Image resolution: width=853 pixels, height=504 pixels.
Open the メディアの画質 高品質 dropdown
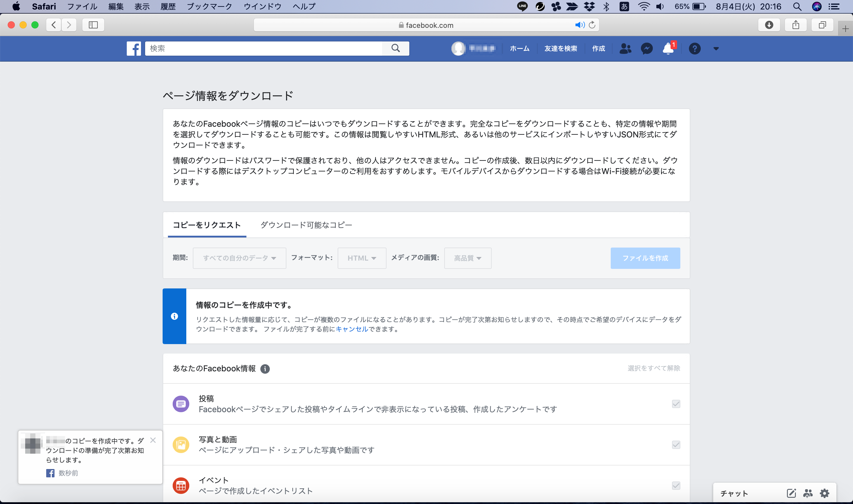pyautogui.click(x=468, y=258)
